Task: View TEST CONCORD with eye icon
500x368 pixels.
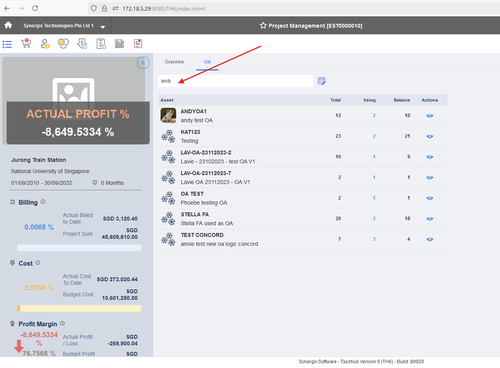Action: tap(430, 239)
